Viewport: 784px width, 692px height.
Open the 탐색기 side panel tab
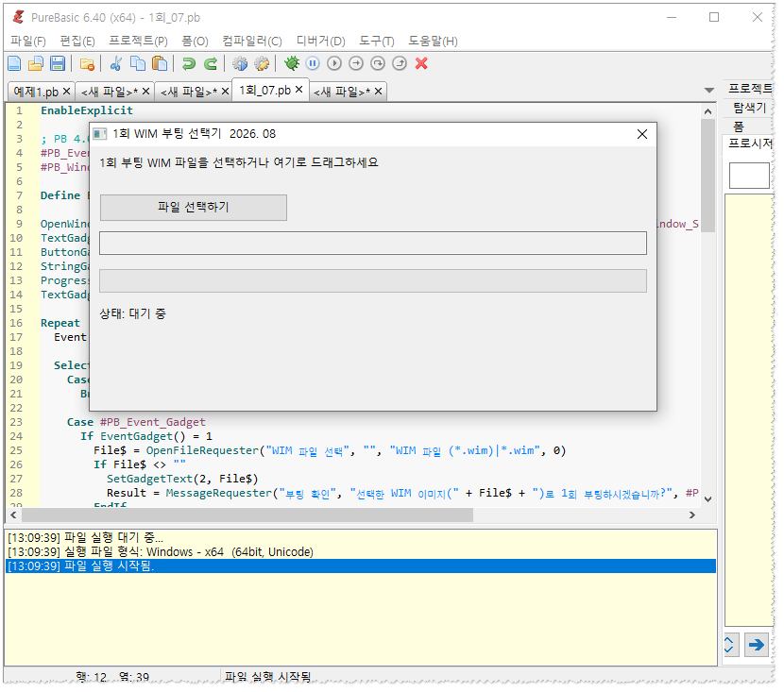click(x=750, y=108)
